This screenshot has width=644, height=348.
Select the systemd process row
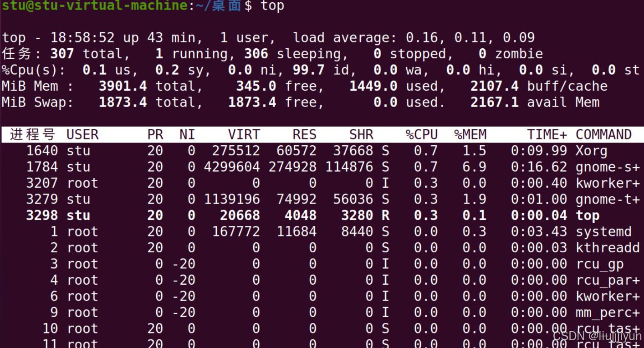[319, 231]
